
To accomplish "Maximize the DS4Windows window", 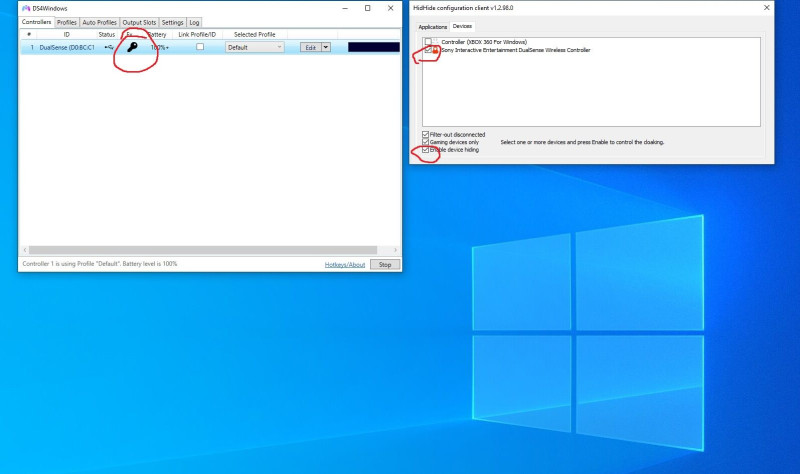I will point(367,8).
